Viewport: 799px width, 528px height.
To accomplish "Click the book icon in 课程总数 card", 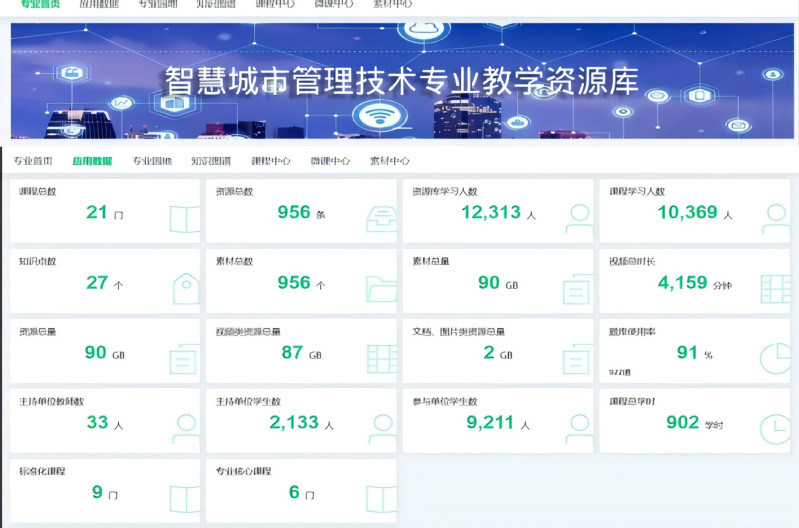I will (x=184, y=219).
